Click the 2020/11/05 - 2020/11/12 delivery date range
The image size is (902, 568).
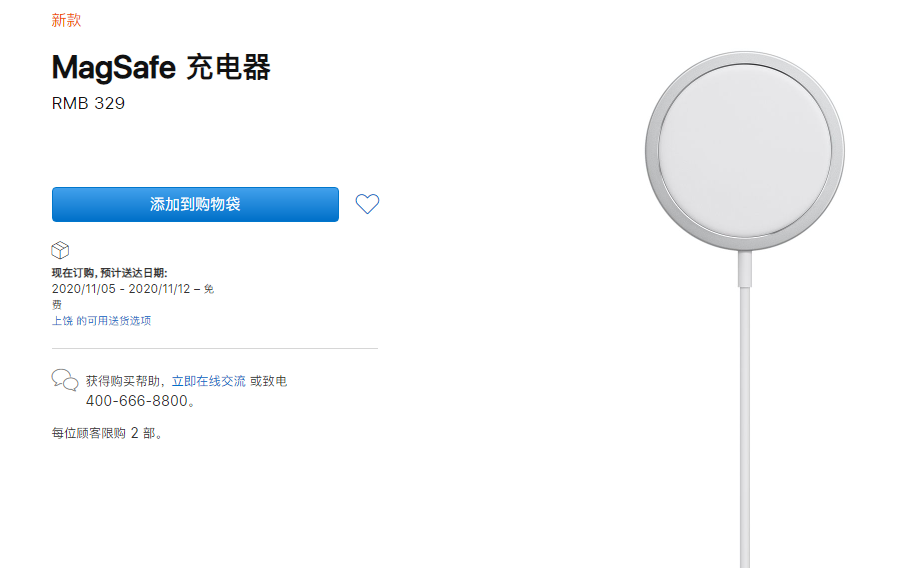121,289
